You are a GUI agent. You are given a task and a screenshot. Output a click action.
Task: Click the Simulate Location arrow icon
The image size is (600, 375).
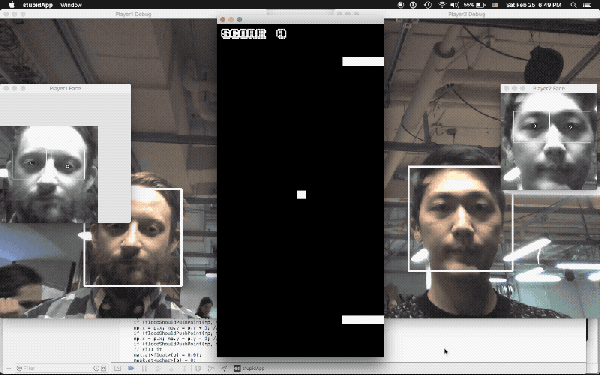(224, 368)
